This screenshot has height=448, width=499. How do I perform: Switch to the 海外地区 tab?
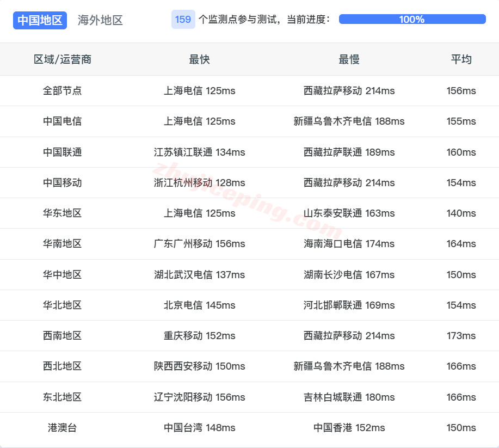pyautogui.click(x=100, y=20)
